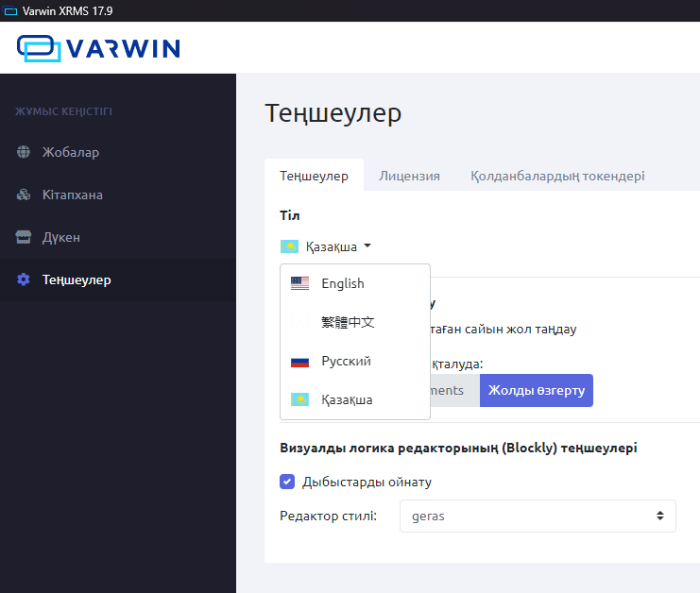The image size is (700, 593).
Task: Click the gear icon in the sidebar
Action: click(x=24, y=280)
